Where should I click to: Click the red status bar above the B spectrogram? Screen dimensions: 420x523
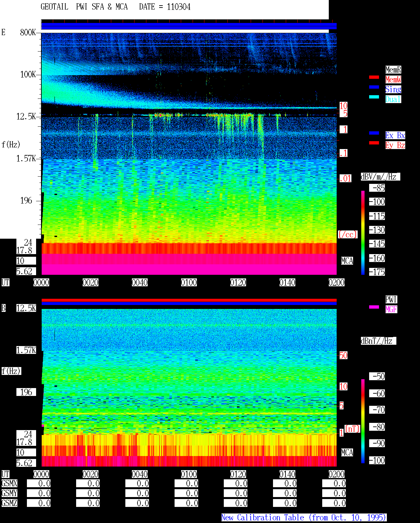tap(189, 300)
